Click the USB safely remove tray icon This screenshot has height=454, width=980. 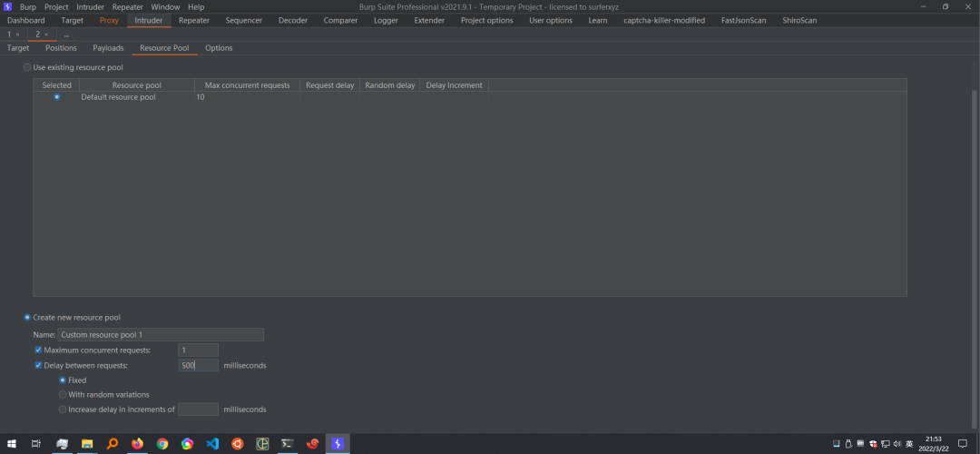pos(848,444)
